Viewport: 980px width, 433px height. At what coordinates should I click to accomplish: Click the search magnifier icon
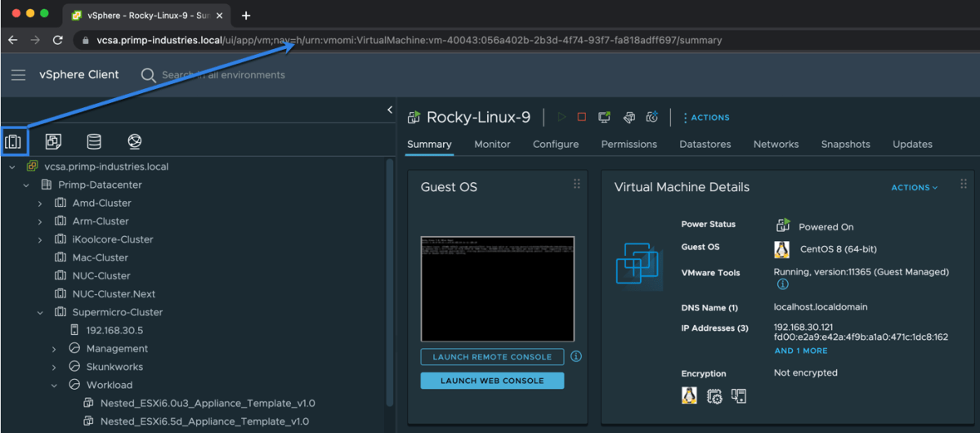pyautogui.click(x=148, y=75)
